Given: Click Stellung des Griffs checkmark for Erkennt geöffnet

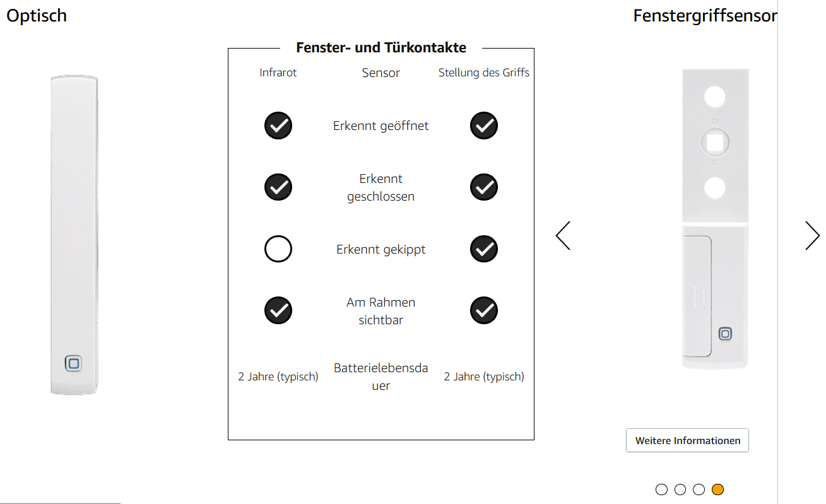Looking at the screenshot, I should tap(484, 126).
